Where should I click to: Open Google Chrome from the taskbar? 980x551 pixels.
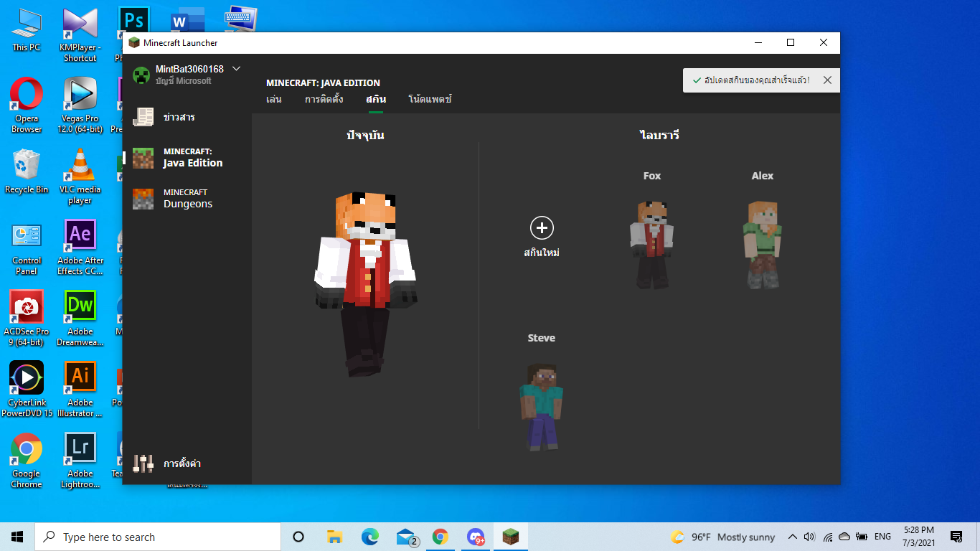pos(440,537)
